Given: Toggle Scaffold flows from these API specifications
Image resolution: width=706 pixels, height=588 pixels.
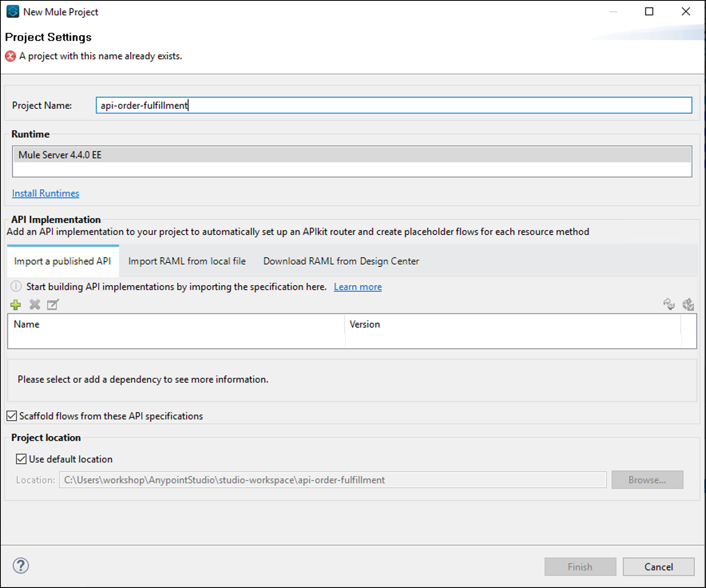Looking at the screenshot, I should [x=12, y=416].
